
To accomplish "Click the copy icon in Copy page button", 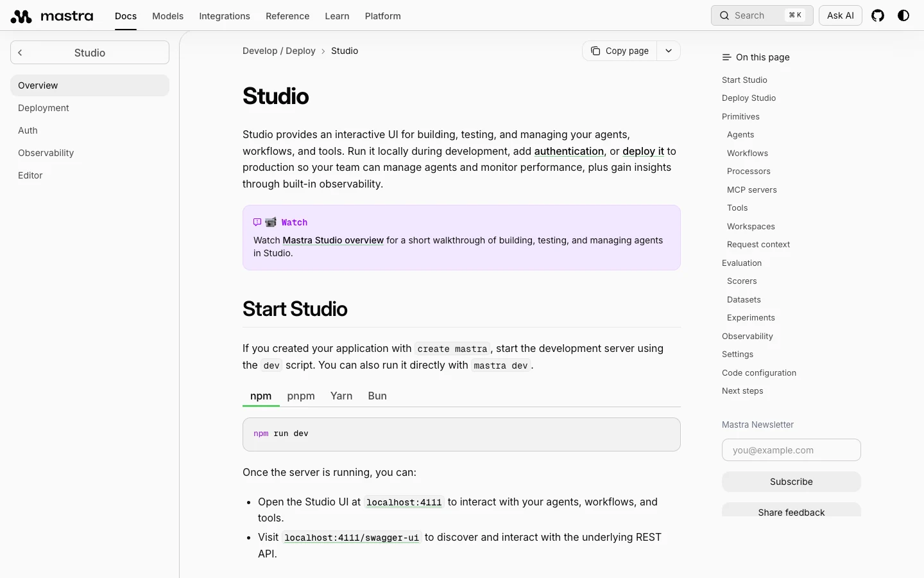I will coord(595,51).
